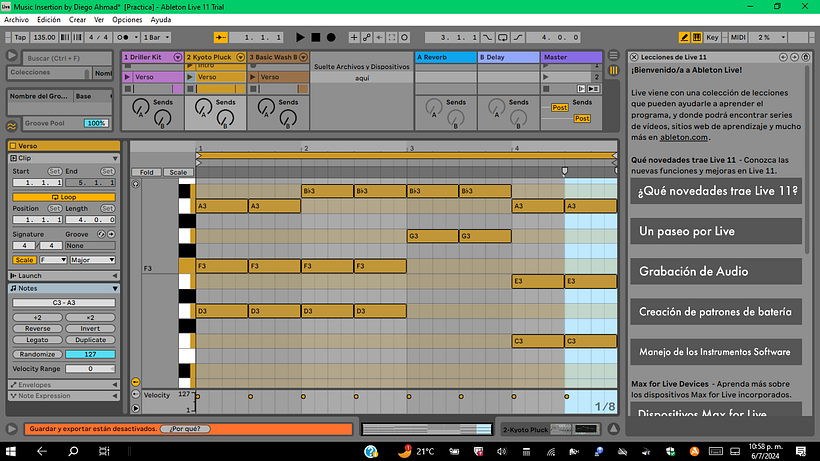Click ¿Por qué? link in status bar
Viewport: 820px width, 461px height.
click(185, 429)
